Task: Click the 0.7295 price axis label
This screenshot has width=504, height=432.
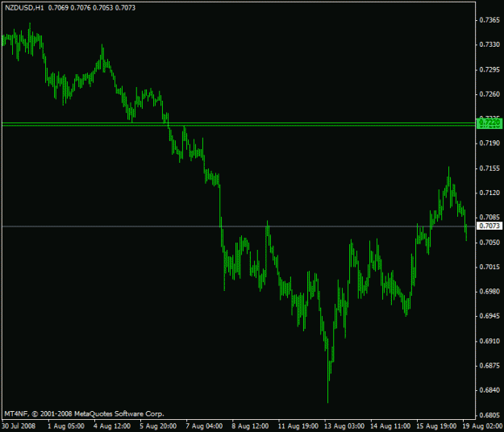Action: [x=489, y=69]
